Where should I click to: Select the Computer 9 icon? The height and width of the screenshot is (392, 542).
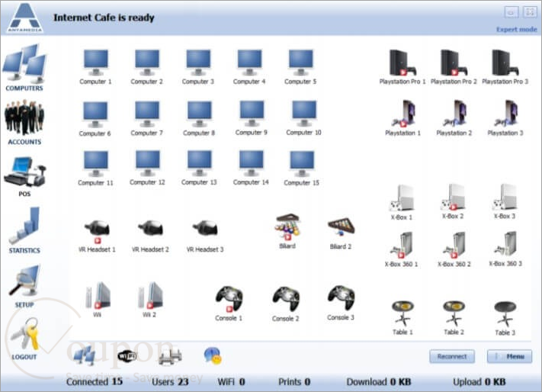pyautogui.click(x=252, y=114)
